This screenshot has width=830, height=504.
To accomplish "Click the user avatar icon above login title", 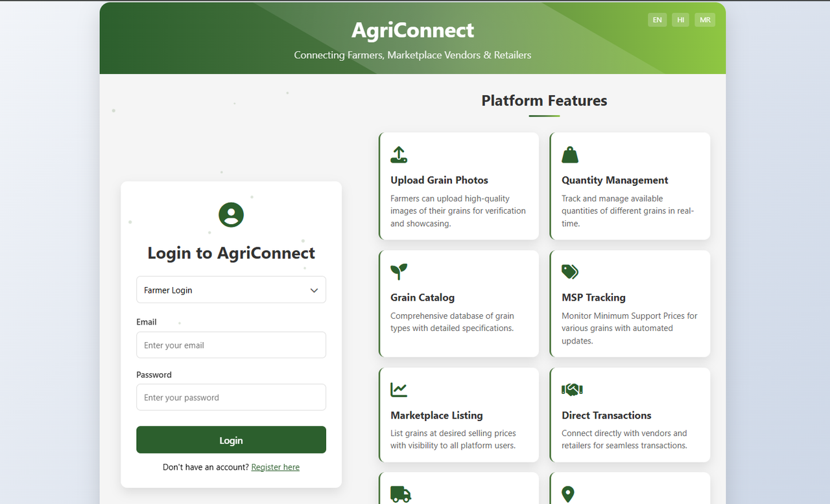I will pyautogui.click(x=231, y=214).
